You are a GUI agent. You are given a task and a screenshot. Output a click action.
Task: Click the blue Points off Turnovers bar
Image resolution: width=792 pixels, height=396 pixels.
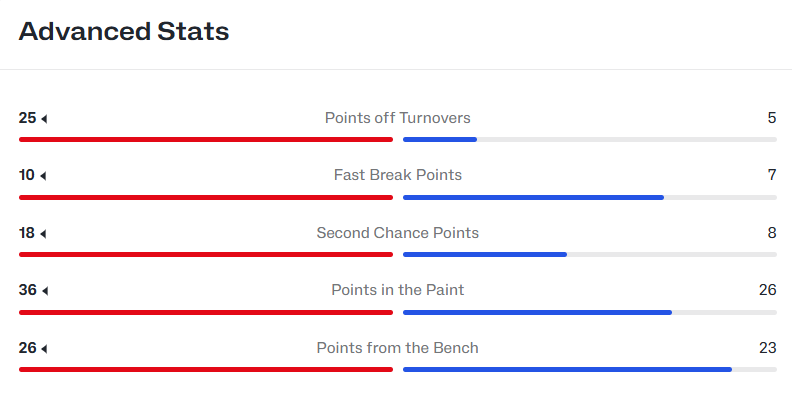click(440, 139)
